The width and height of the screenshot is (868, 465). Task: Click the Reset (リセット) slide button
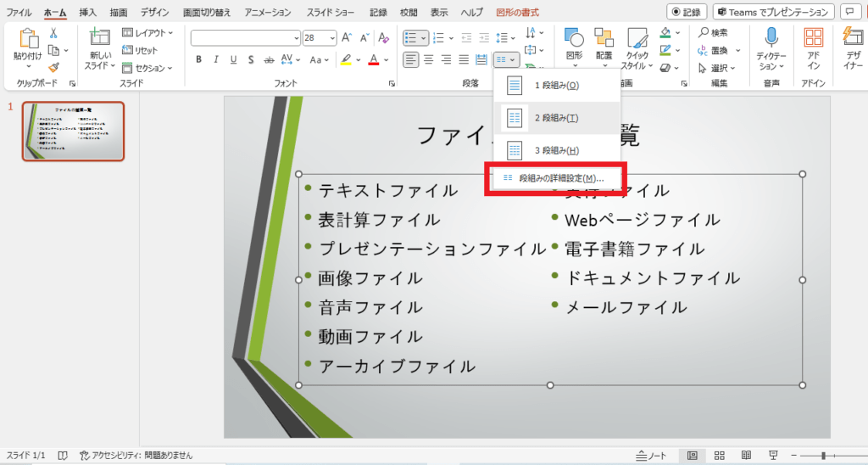click(x=140, y=50)
